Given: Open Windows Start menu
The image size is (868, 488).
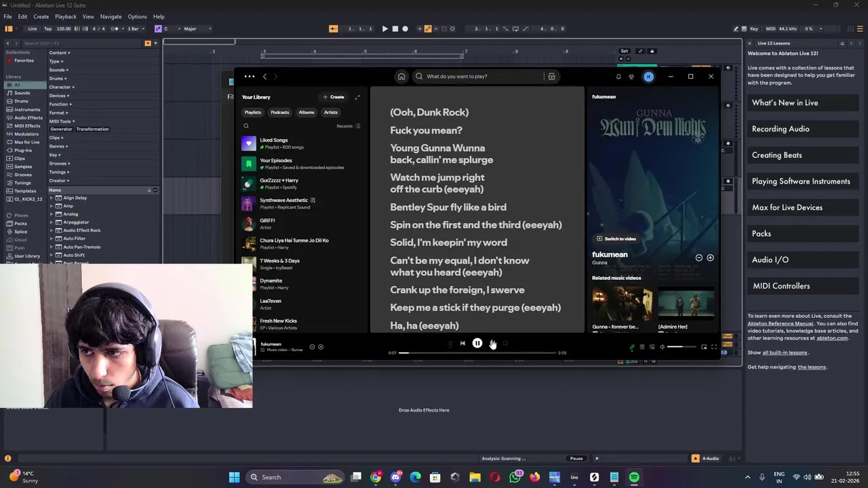Looking at the screenshot, I should click(234, 477).
